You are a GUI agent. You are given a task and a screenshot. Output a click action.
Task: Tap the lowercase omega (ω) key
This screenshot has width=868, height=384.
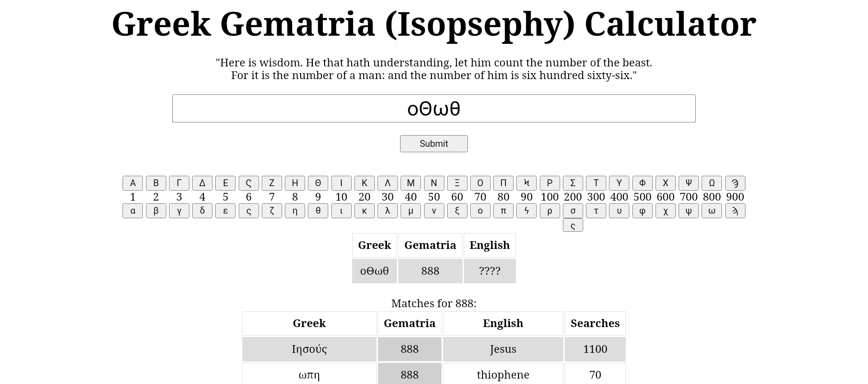pyautogui.click(x=712, y=211)
